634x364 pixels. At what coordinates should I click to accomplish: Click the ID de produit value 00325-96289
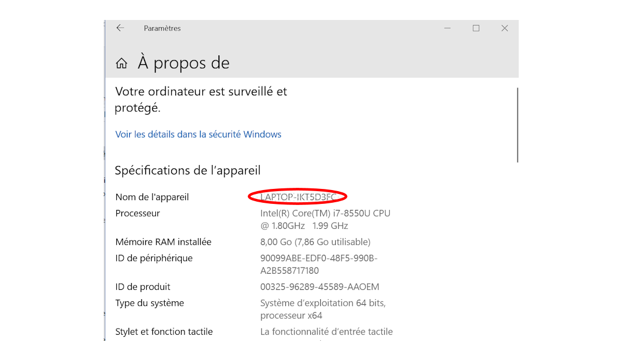click(319, 287)
